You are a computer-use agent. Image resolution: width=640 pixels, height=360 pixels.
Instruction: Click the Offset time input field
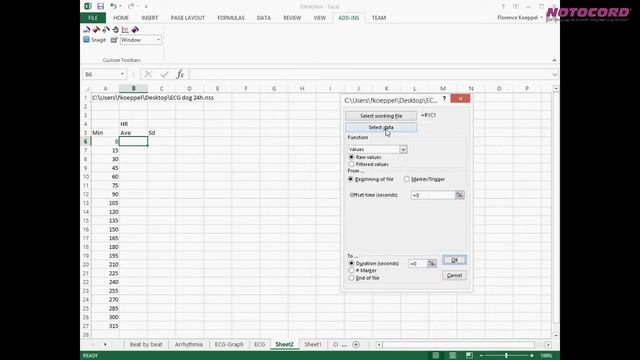pos(433,195)
